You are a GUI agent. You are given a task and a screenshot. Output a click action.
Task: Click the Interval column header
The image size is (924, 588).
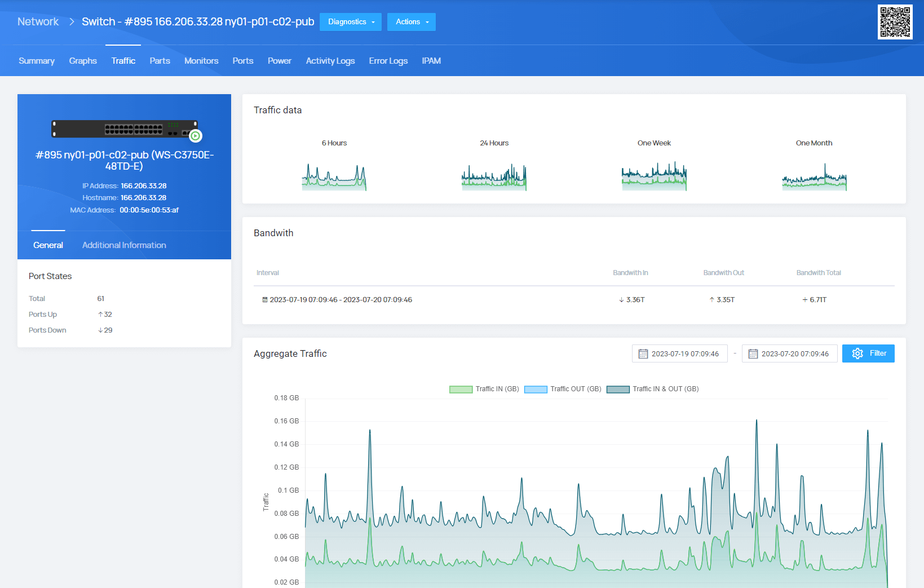(x=268, y=273)
